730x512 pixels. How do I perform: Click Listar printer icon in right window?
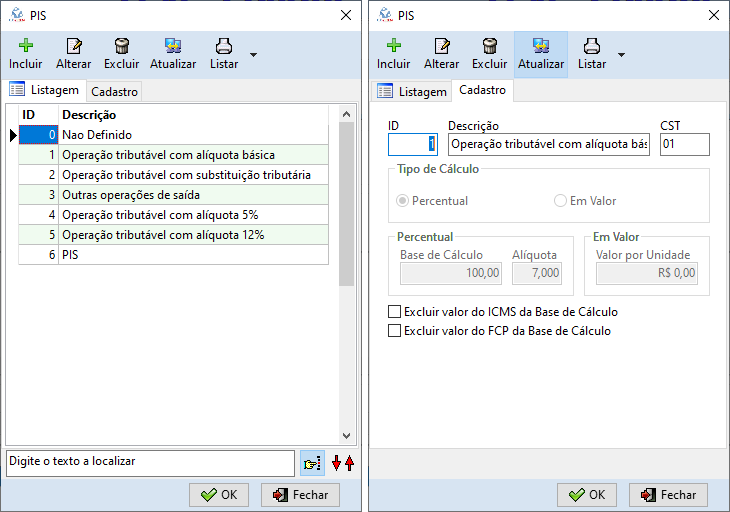(x=592, y=46)
